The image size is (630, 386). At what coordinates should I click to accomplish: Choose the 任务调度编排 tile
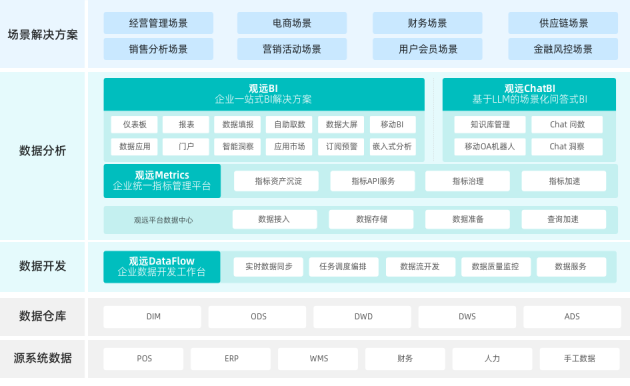click(x=344, y=267)
